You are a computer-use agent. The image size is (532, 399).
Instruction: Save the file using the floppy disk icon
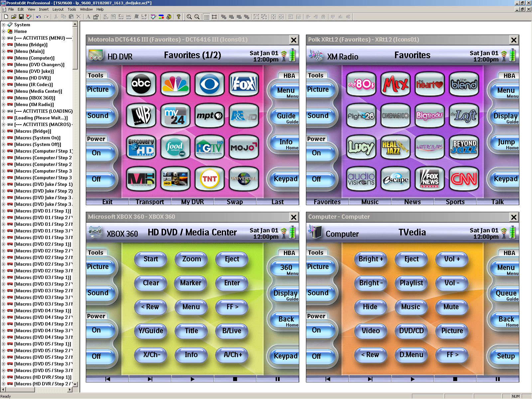(21, 17)
